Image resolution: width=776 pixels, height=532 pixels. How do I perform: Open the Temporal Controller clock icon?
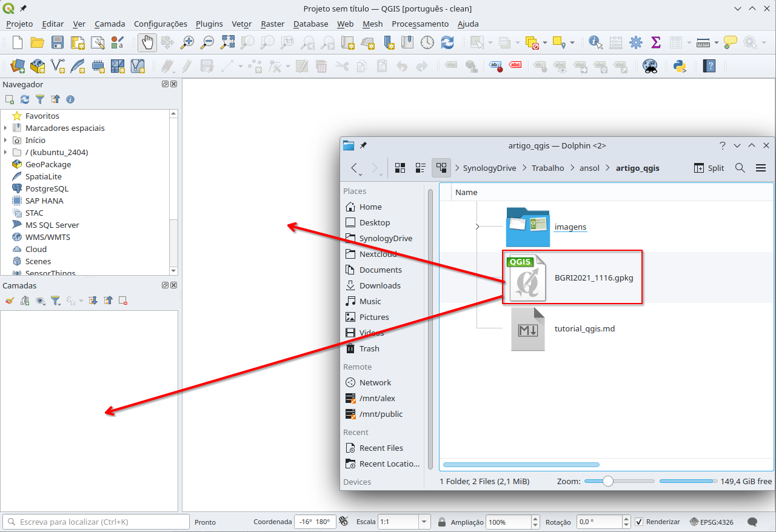coord(427,42)
